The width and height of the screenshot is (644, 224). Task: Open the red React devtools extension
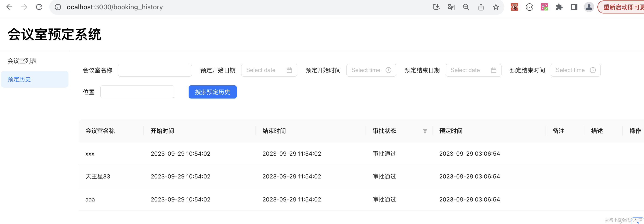tap(515, 7)
